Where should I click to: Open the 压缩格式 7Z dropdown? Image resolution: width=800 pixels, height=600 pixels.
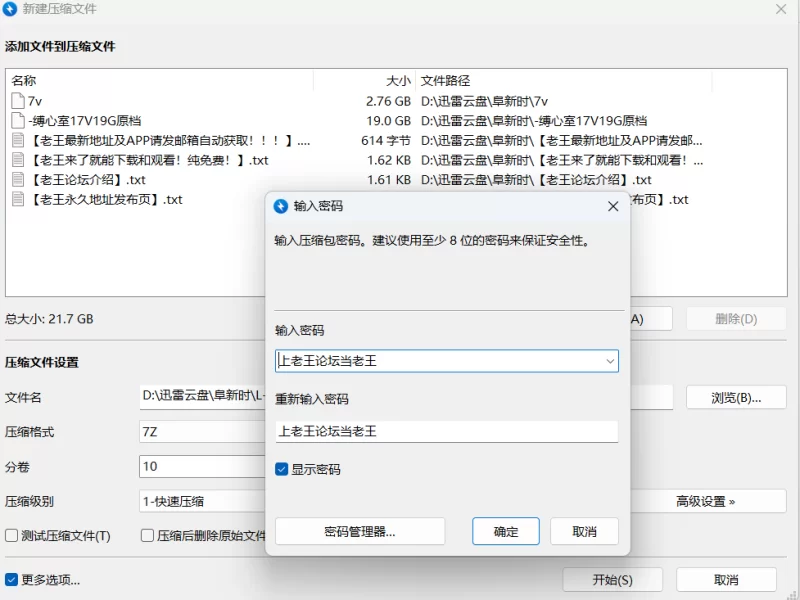(202, 432)
